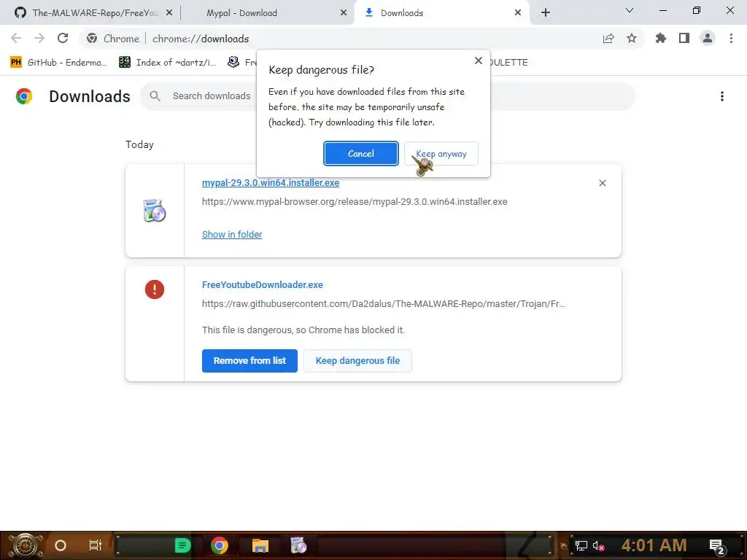Open File Explorer from taskbar
The image size is (747, 560).
pyautogui.click(x=260, y=545)
